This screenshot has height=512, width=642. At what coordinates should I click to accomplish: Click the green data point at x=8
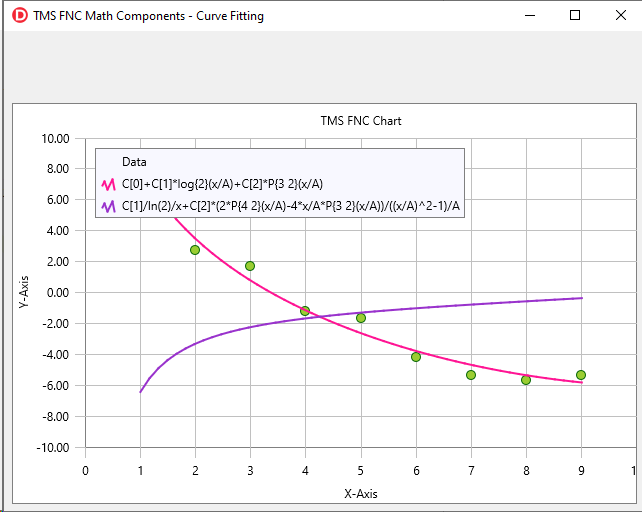point(526,380)
